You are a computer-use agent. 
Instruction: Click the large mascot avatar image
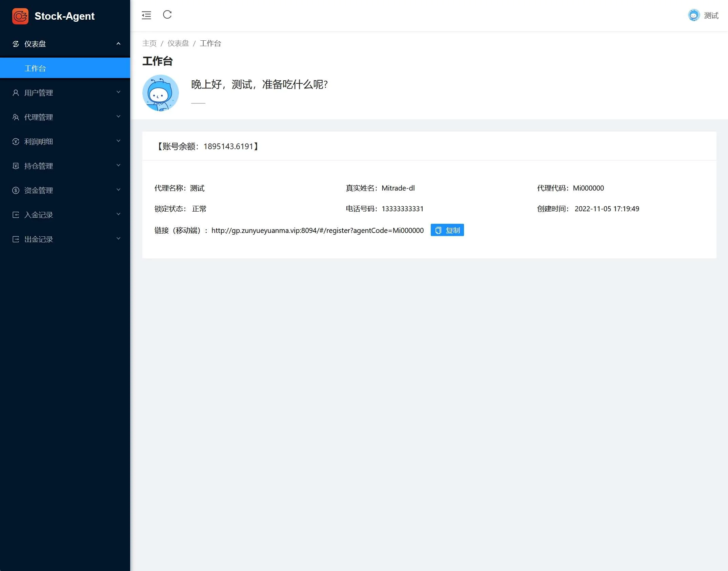tap(160, 93)
